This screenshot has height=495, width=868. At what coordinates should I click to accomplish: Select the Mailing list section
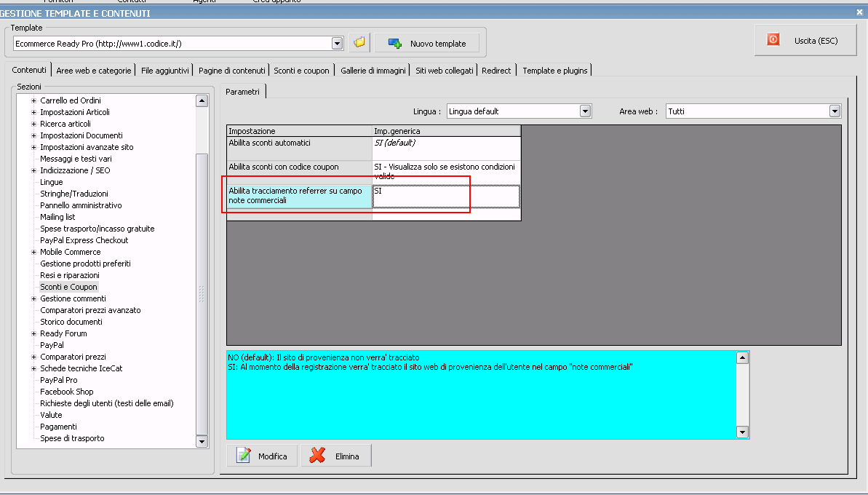pos(57,217)
